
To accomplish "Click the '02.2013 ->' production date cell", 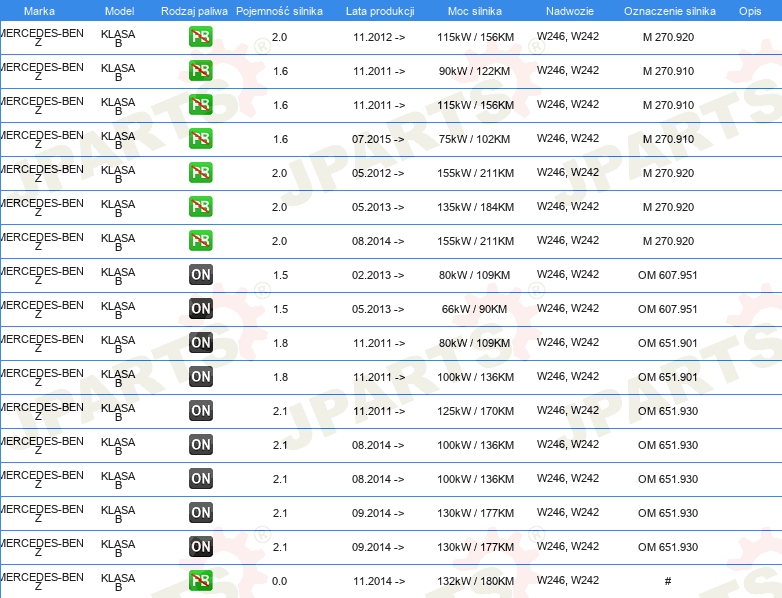I will coord(378,275).
